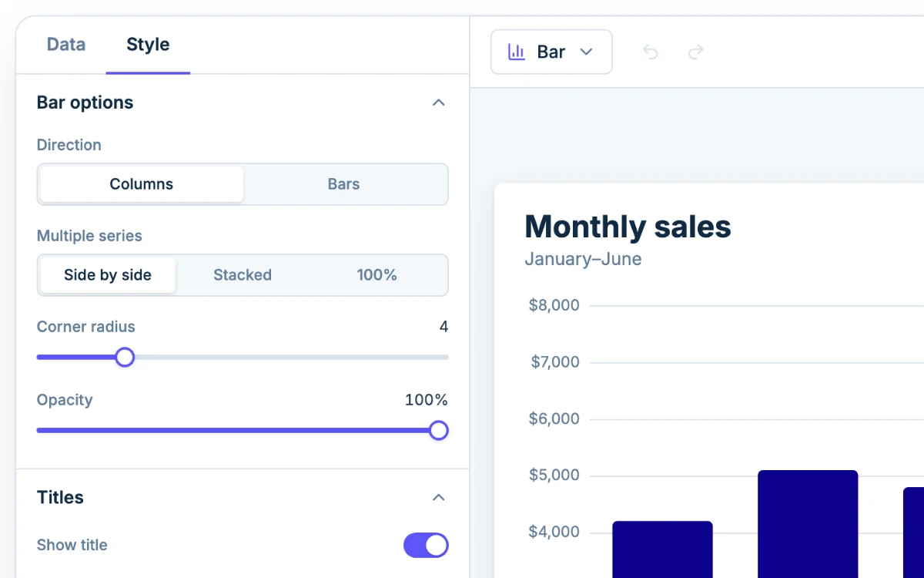
Task: Select Stacked series layout
Action: point(243,275)
